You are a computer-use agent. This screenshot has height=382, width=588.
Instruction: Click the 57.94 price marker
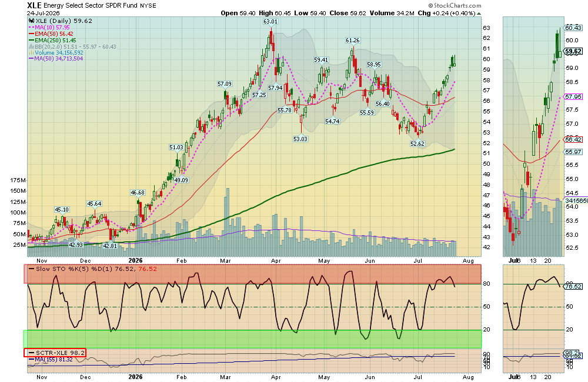pos(275,88)
